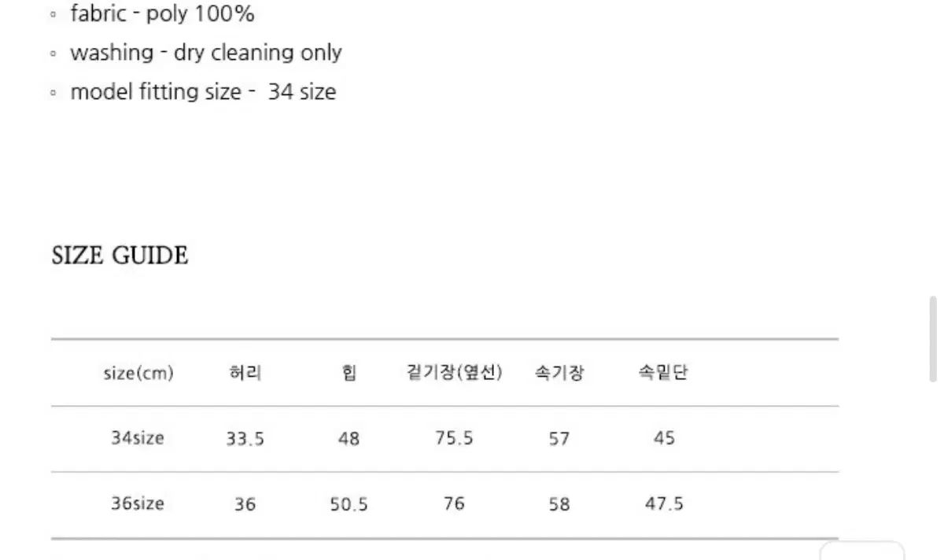Image resolution: width=944 pixels, height=560 pixels.
Task: Click the 75.5 outer length cell
Action: (x=454, y=438)
